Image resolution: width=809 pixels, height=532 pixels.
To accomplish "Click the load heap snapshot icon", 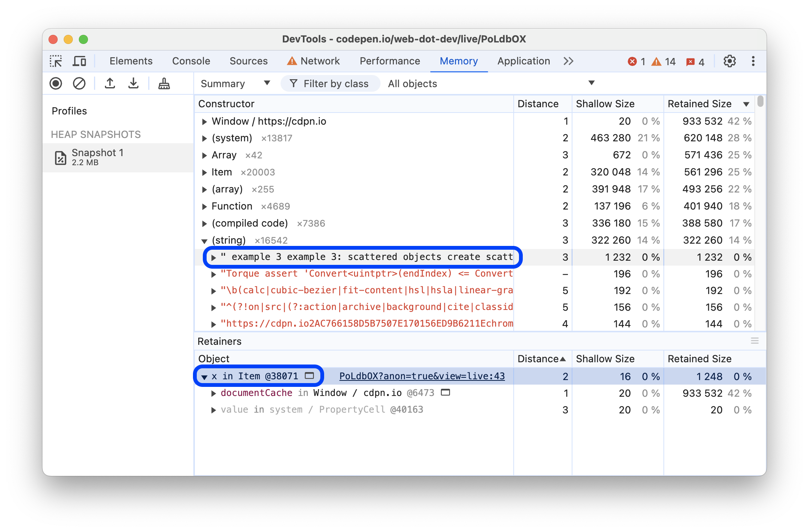I will coord(110,83).
